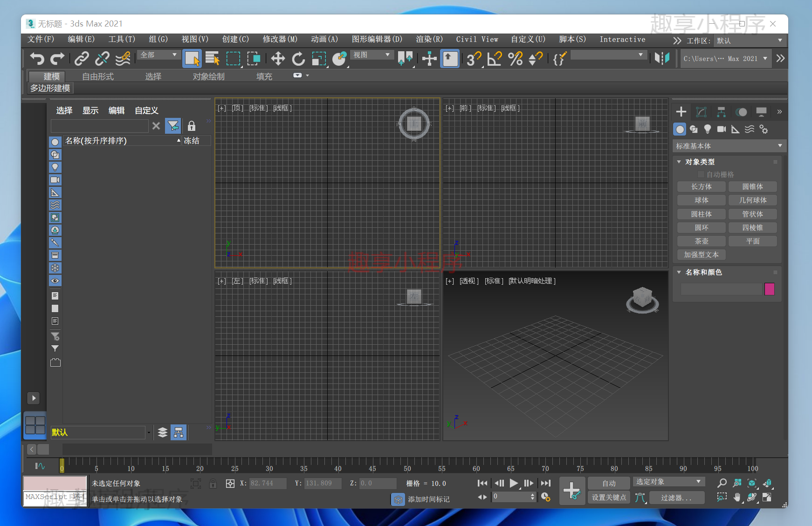Switch to the 对象绘制 ribbon tab
Screen dimensions: 812x526
[209, 76]
